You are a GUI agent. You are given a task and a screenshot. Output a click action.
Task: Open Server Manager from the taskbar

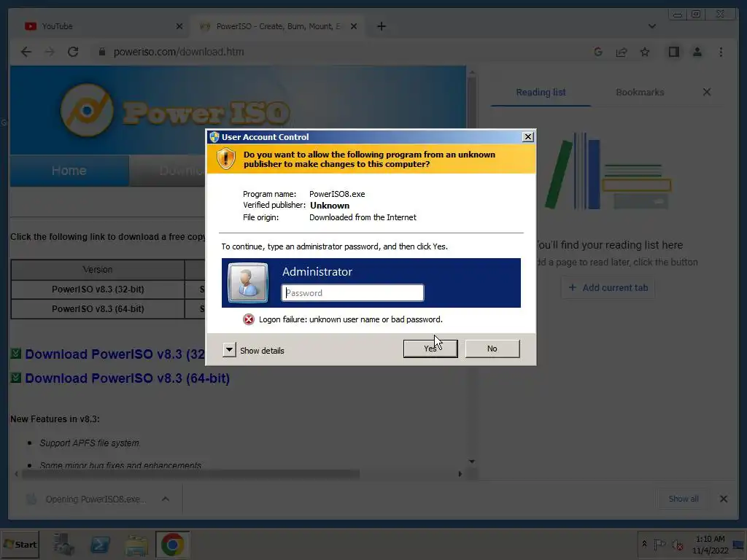point(63,544)
